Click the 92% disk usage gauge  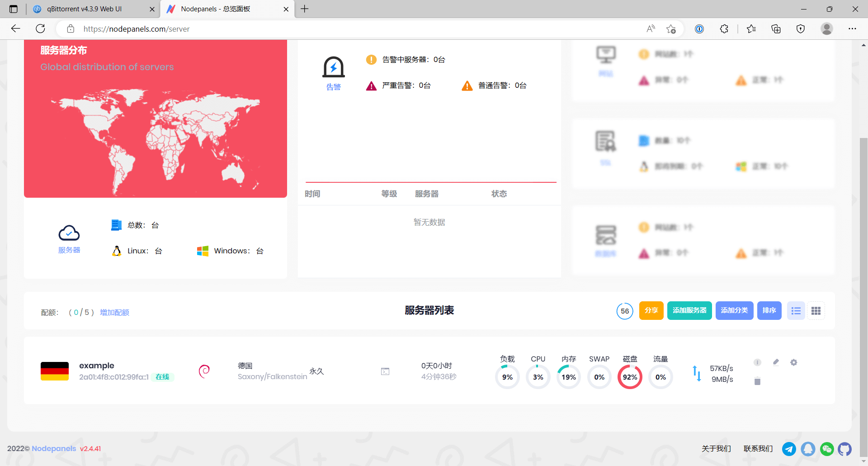click(630, 377)
